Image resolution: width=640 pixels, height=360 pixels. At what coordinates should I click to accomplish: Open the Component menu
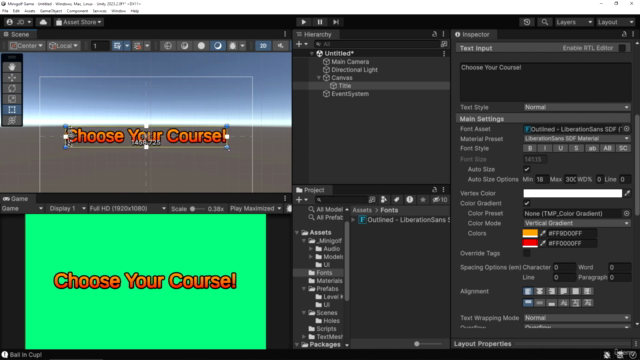tap(77, 11)
